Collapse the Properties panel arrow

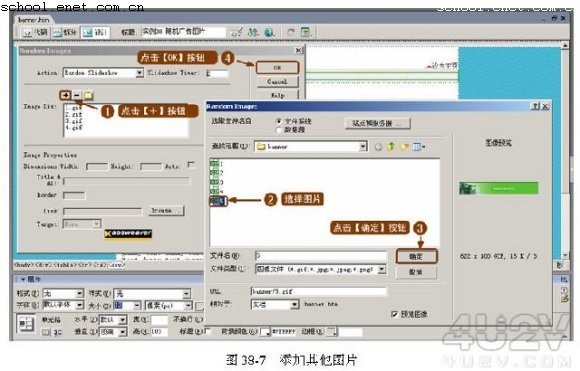pos(23,279)
